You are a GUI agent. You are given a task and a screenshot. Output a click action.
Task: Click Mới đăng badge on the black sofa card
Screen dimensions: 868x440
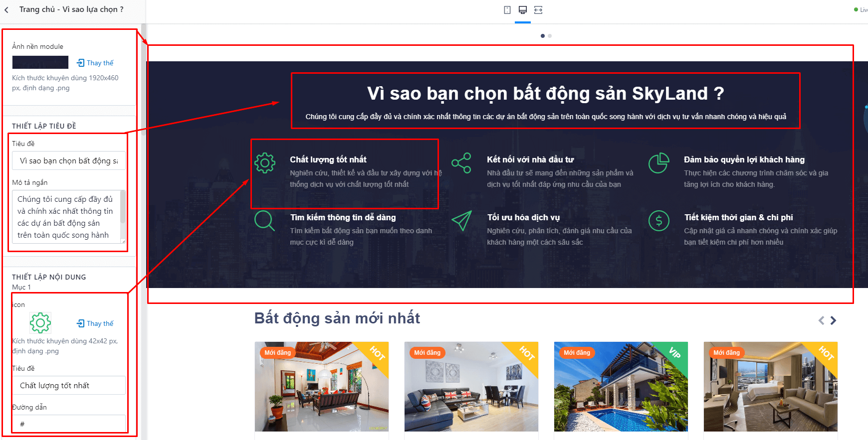point(427,353)
